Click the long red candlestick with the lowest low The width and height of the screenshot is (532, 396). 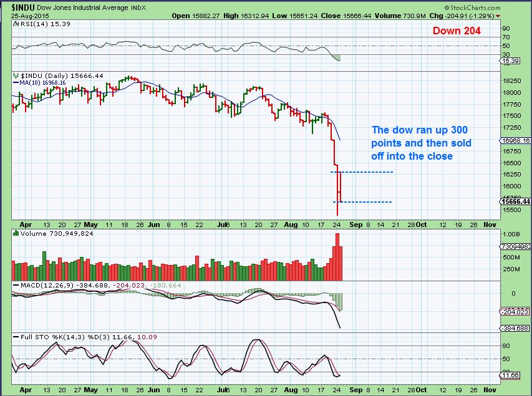point(337,190)
